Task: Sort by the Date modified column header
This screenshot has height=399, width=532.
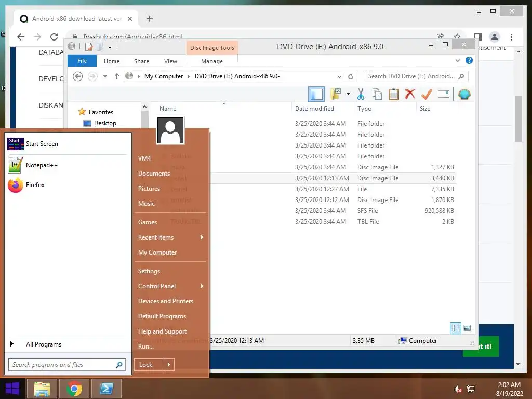Action: click(314, 108)
